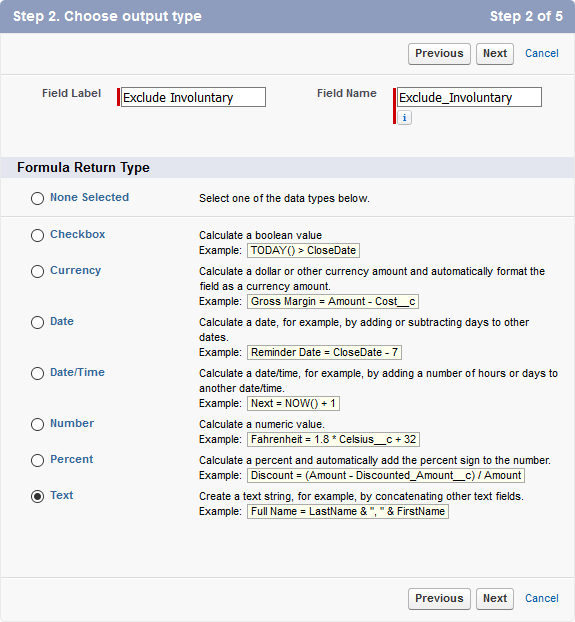Screen dimensions: 575x622
Task: Click the Field Name info icon
Action: pyautogui.click(x=404, y=118)
